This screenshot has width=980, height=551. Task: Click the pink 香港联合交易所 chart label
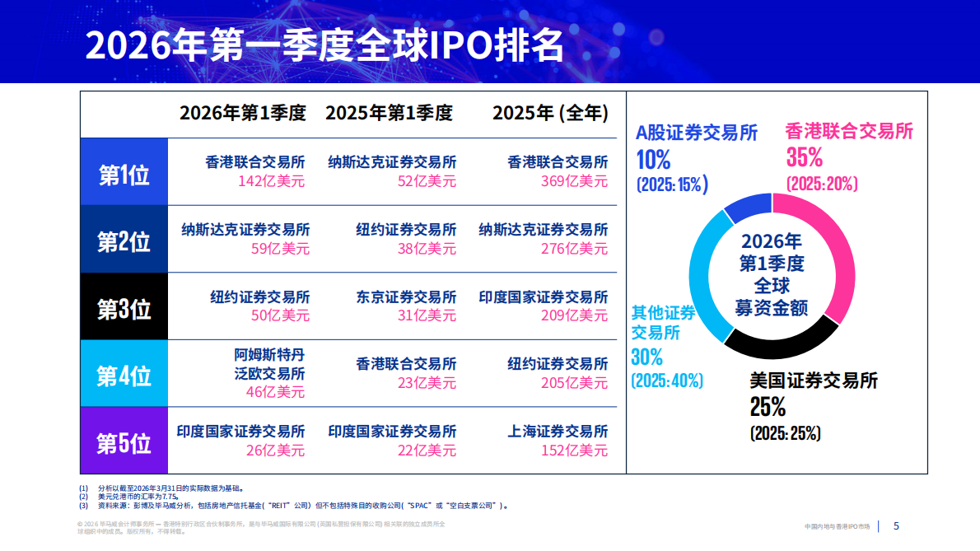pos(849,131)
